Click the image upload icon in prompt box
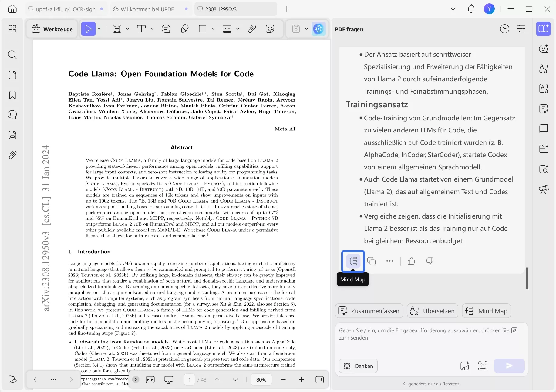This screenshot has height=392, width=556. [x=465, y=366]
